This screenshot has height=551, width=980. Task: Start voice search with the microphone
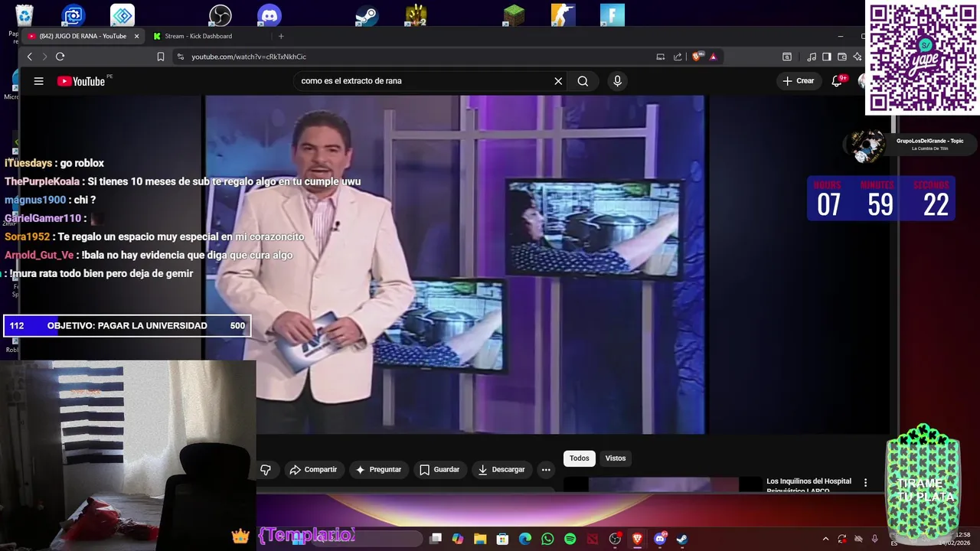617,81
